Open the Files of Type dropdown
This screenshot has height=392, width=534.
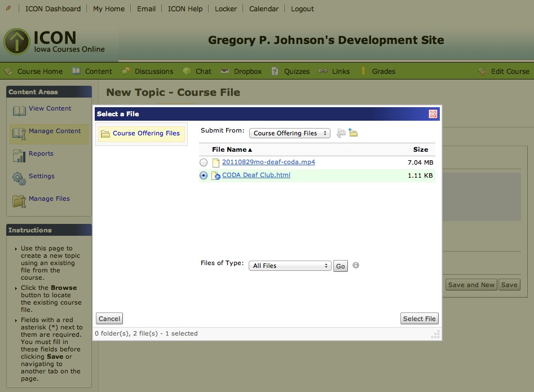290,265
